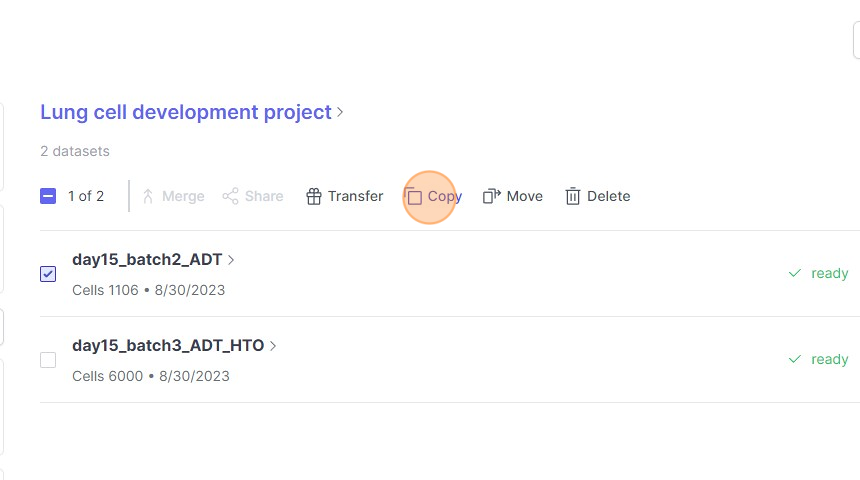This screenshot has width=860, height=480.
Task: Open the day15_batch3_ADT_HTO dataset
Action: [168, 346]
